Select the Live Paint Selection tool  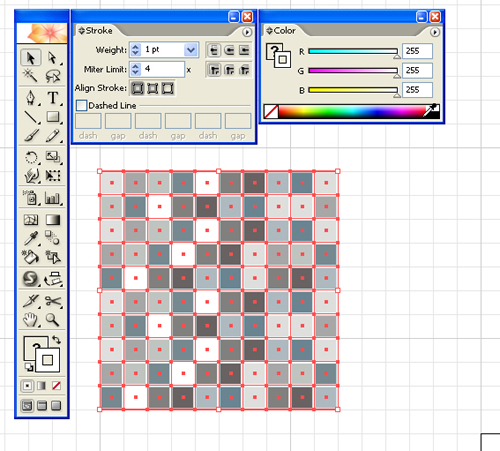coord(52,257)
